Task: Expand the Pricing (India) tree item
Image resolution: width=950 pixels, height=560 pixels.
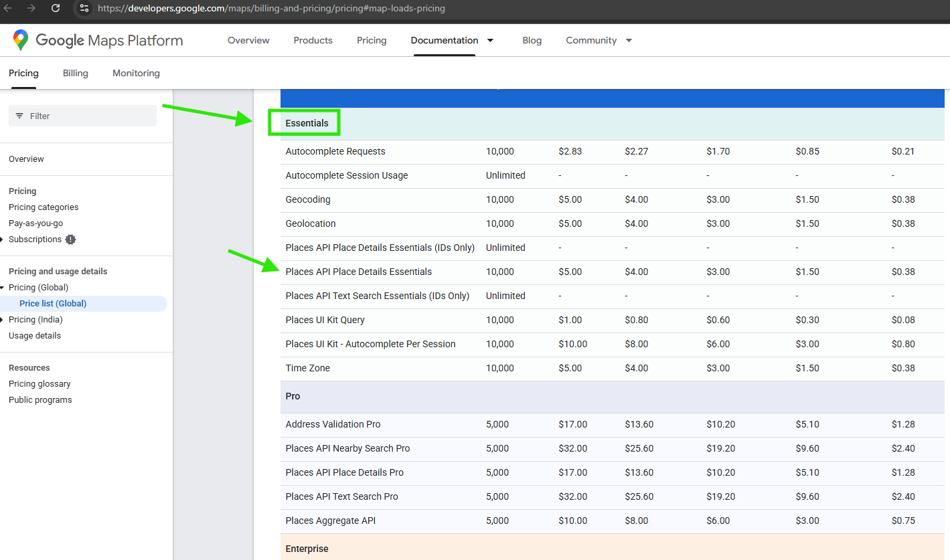Action: coord(3,320)
